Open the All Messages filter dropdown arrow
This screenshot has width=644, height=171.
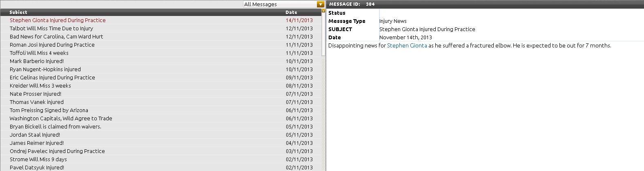pos(321,4)
